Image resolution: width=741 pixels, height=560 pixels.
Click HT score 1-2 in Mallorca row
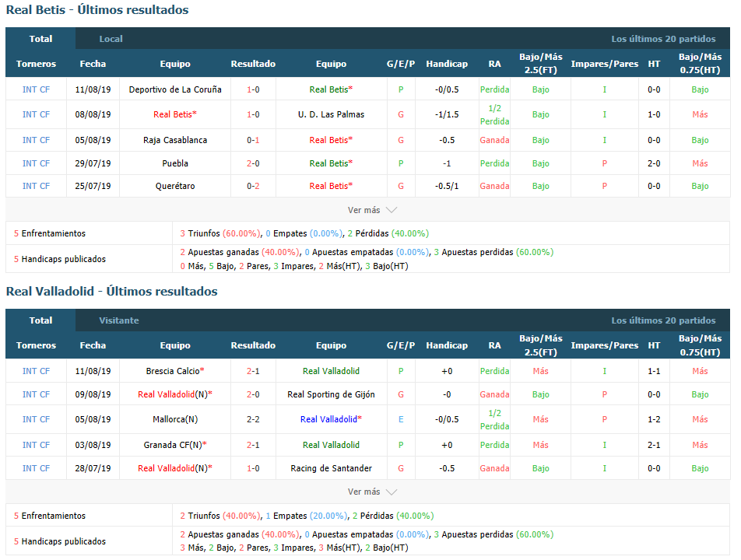click(654, 418)
